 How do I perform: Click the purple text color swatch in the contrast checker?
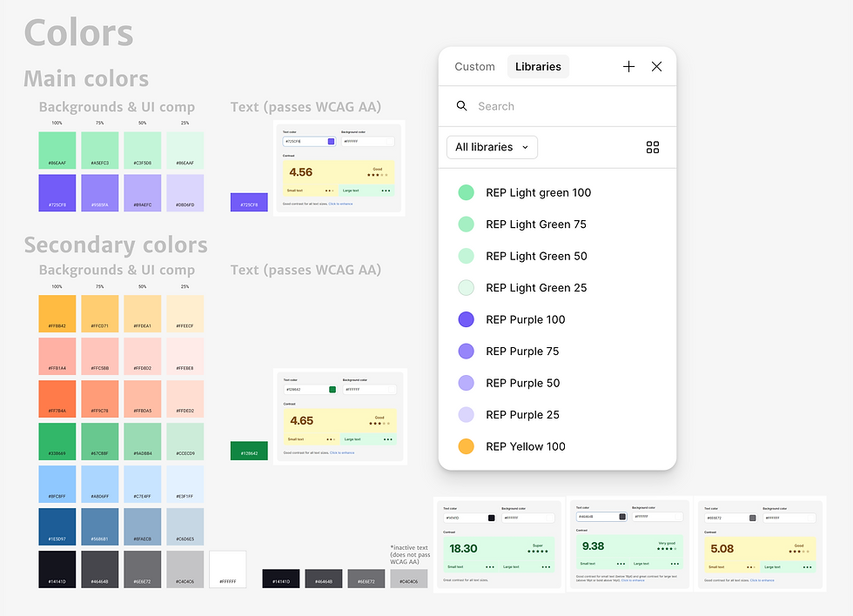pos(331,141)
